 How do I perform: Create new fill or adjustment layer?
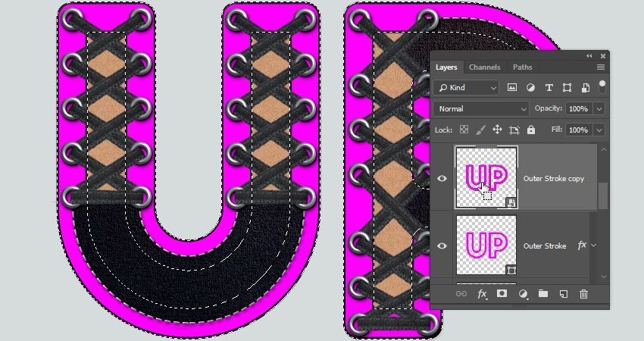523,294
